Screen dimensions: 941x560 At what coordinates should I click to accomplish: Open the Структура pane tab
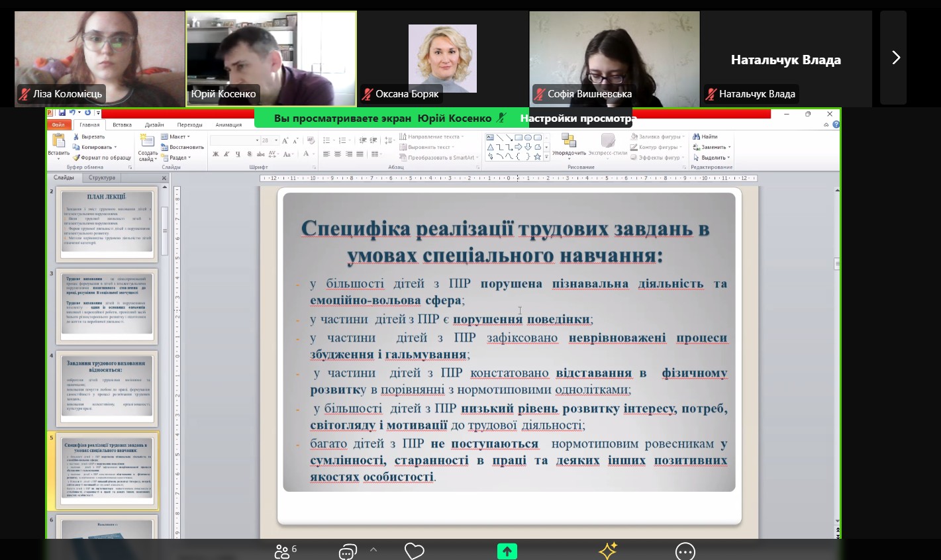point(101,177)
